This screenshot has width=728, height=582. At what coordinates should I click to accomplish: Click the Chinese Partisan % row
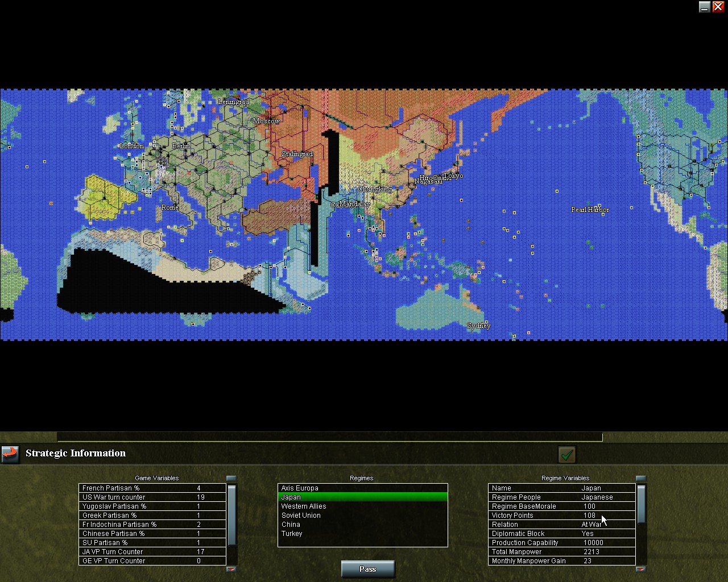tap(152, 534)
